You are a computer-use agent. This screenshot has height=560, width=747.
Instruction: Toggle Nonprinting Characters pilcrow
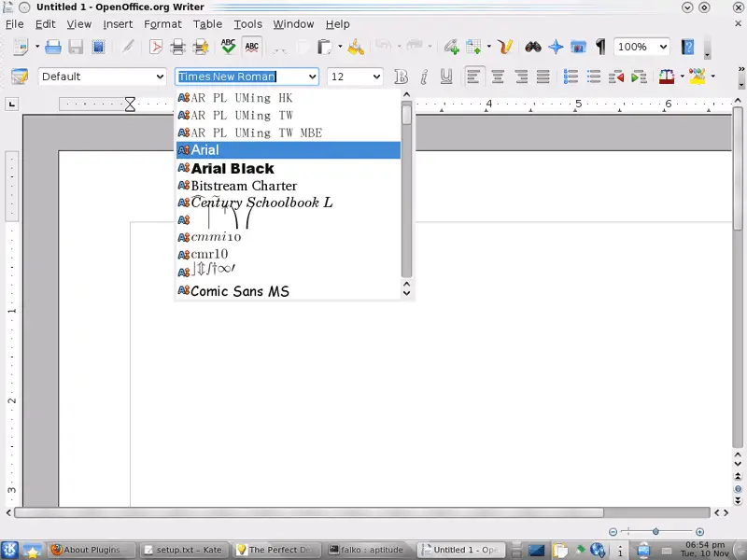[x=600, y=47]
